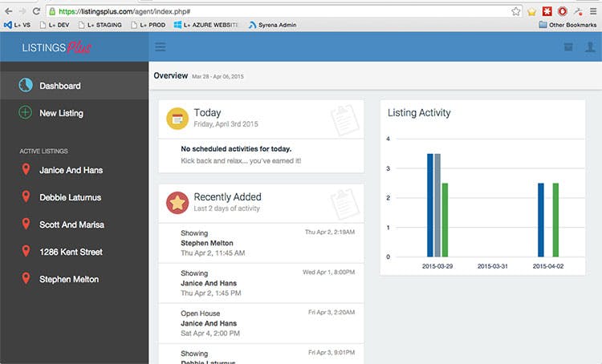Select New Listing in the sidebar
602x364 pixels.
[74, 113]
